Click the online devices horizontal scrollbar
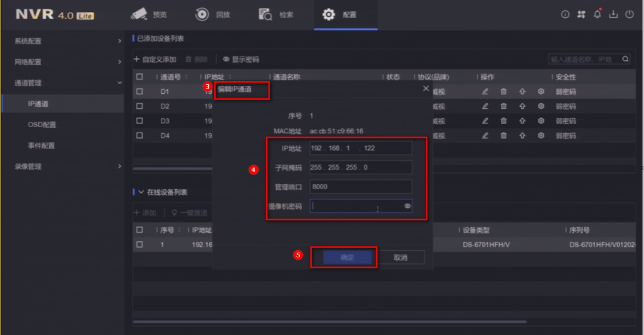The width and height of the screenshot is (644, 335). pyautogui.click(x=329, y=322)
